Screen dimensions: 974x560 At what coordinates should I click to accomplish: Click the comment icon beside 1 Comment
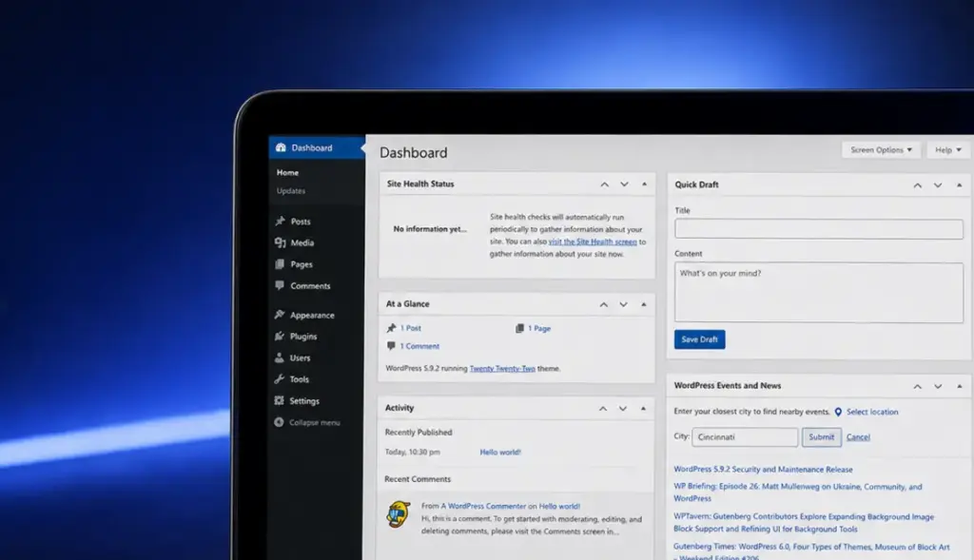click(391, 346)
